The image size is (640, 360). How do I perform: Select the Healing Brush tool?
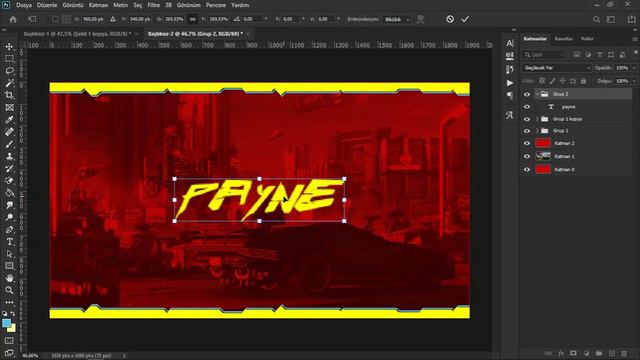tap(9, 132)
